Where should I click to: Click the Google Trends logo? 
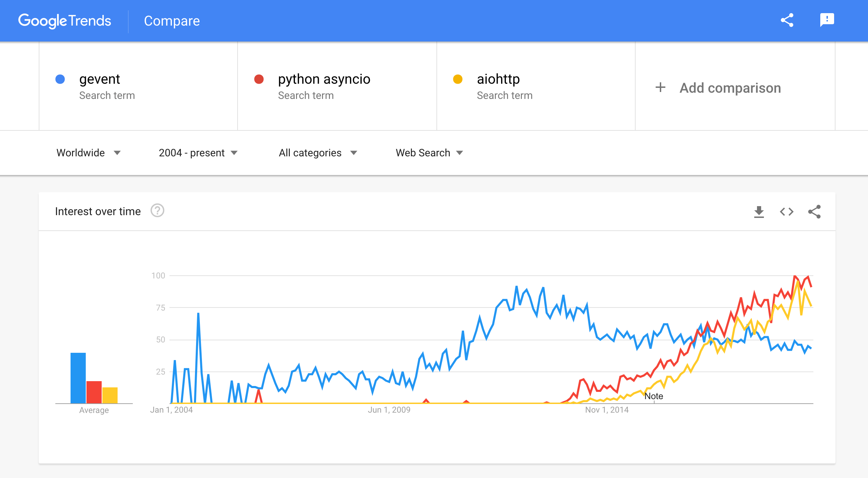point(65,21)
